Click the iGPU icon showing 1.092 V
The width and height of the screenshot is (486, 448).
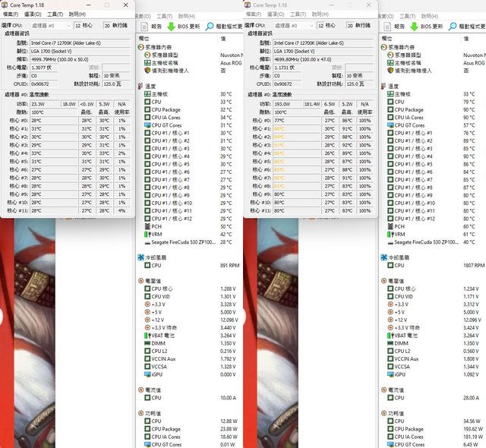(392, 374)
